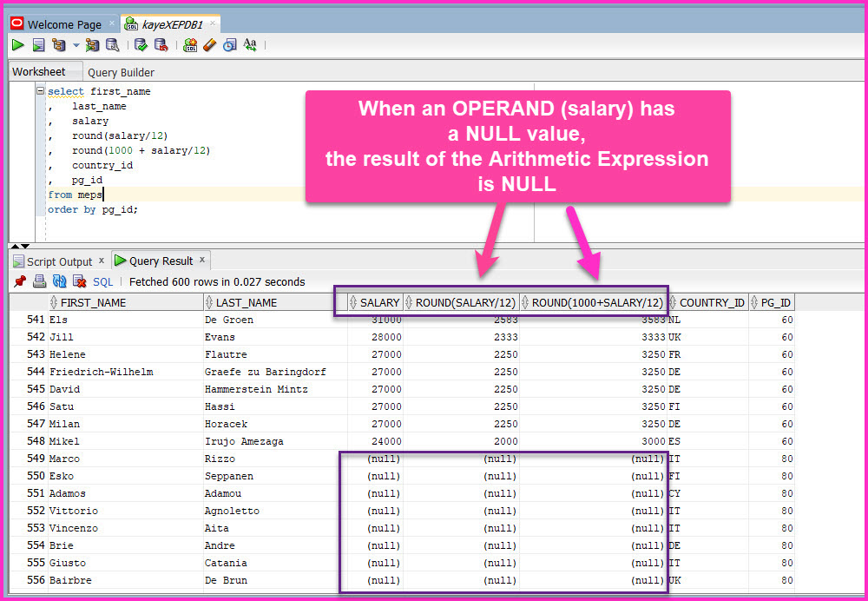This screenshot has width=868, height=601.
Task: Select the value 2000 in Mikel's row
Action: [462, 441]
